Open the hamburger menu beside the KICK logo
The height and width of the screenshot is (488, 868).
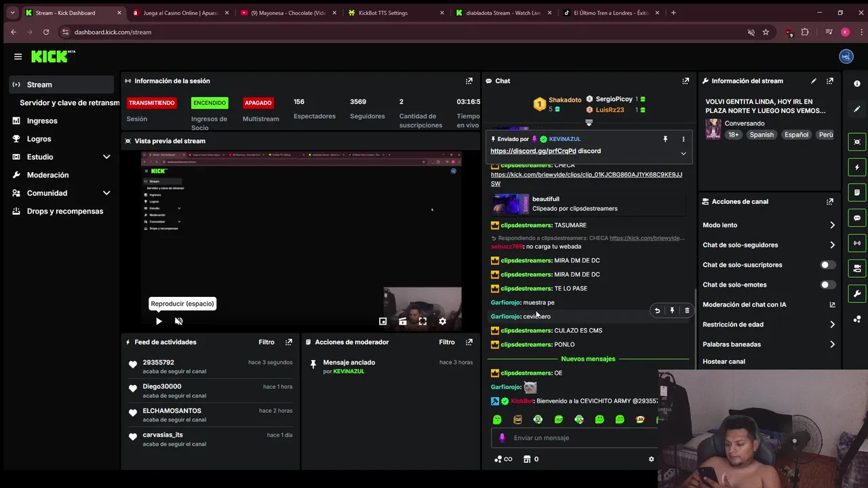click(x=18, y=57)
